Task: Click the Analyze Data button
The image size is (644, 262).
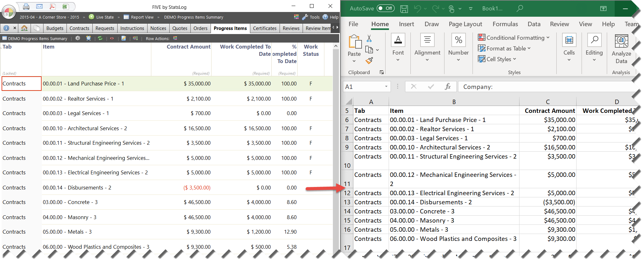Action: point(621,49)
